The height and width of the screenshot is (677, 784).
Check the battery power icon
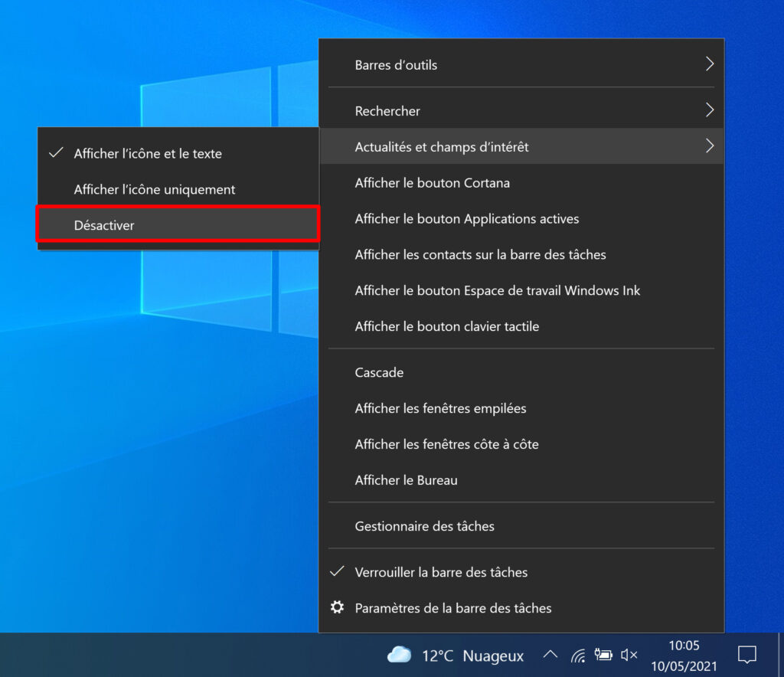click(603, 654)
